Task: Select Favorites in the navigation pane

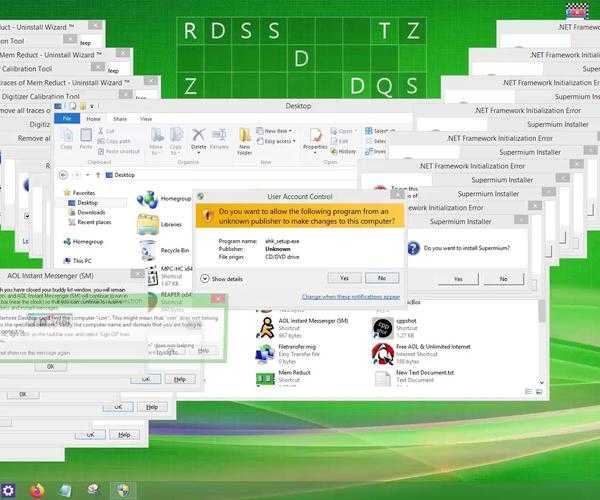Action: point(80,193)
